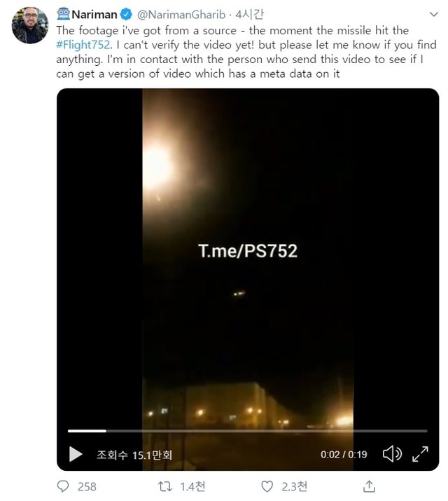Click the Nariman display name

[x=94, y=15]
